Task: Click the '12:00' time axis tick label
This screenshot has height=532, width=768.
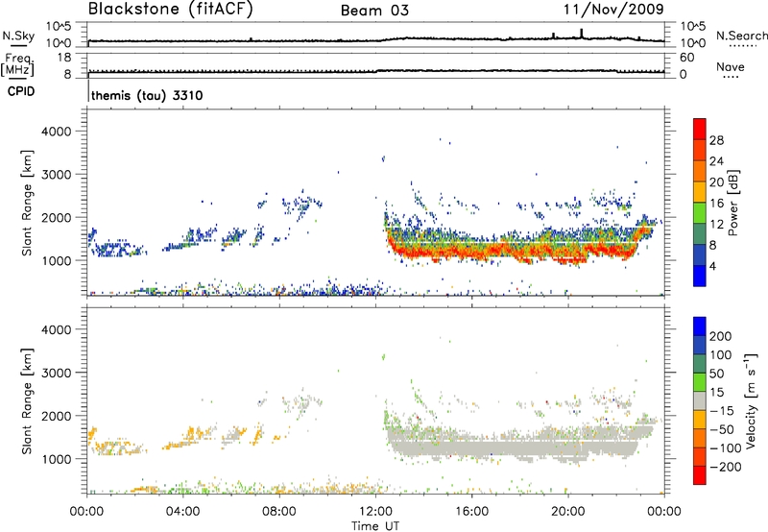Action: point(375,512)
